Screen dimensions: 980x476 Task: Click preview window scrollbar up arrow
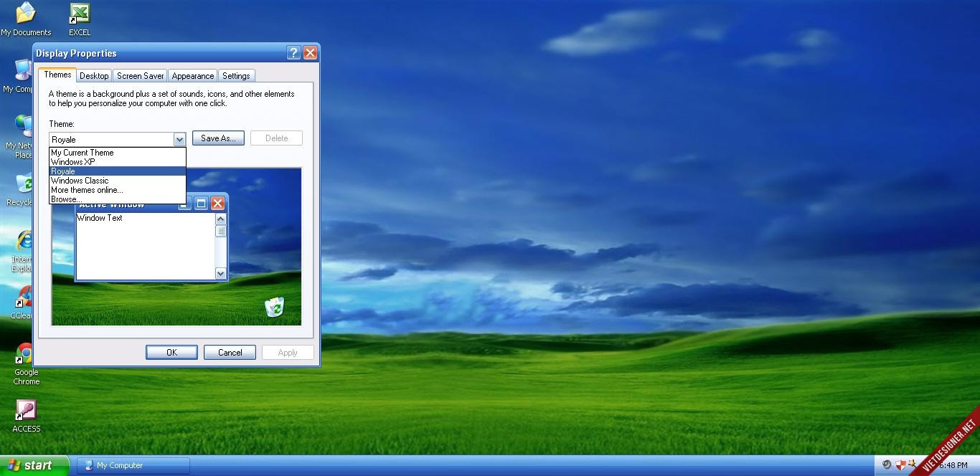coord(220,219)
